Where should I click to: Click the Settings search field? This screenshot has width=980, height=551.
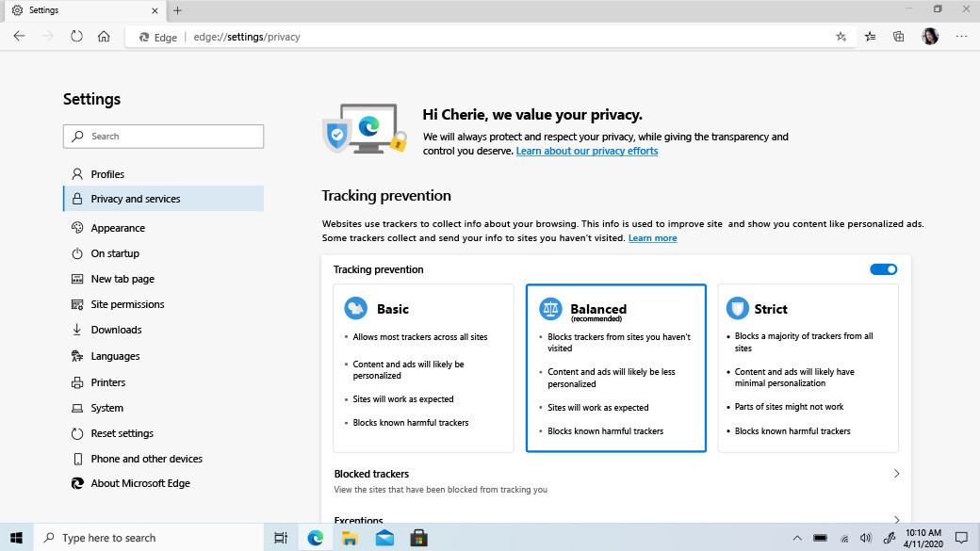click(x=163, y=137)
